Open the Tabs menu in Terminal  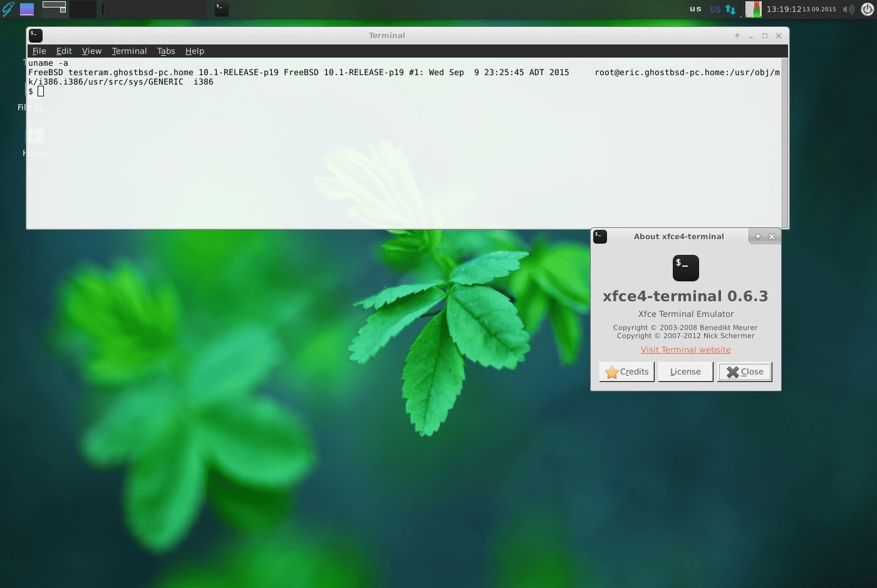click(x=166, y=51)
